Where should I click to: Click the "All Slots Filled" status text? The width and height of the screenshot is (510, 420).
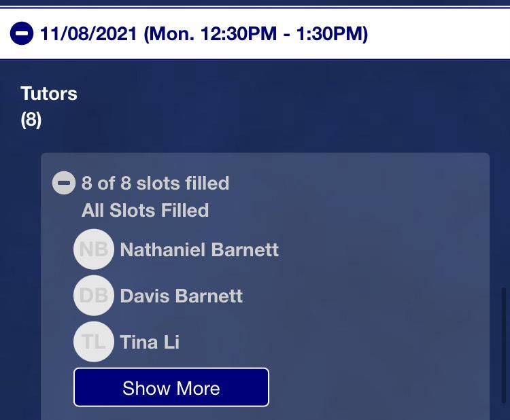pos(145,210)
